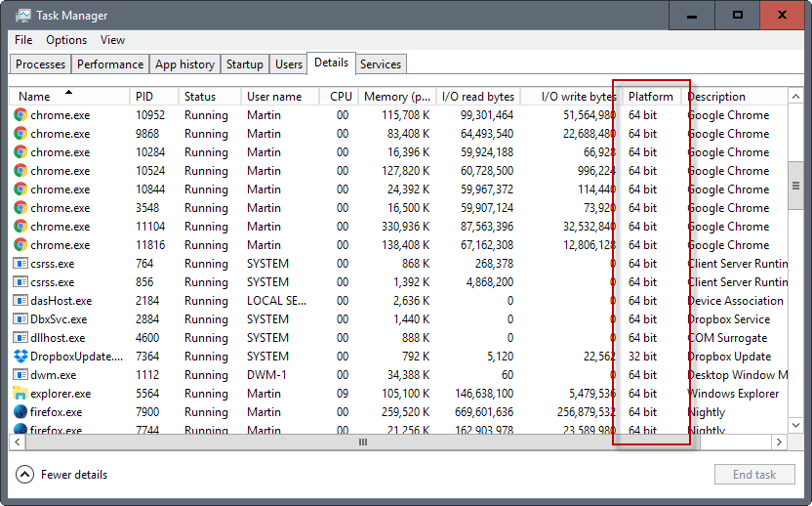Click the DbxSvc.exe process icon
812x506 pixels.
point(20,319)
